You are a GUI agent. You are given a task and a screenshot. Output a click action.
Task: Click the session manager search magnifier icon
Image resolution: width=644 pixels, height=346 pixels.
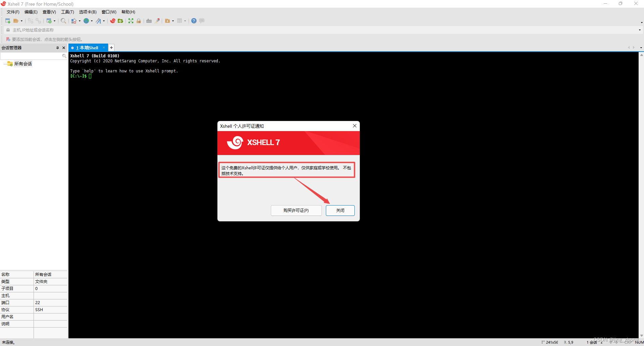[x=64, y=56]
